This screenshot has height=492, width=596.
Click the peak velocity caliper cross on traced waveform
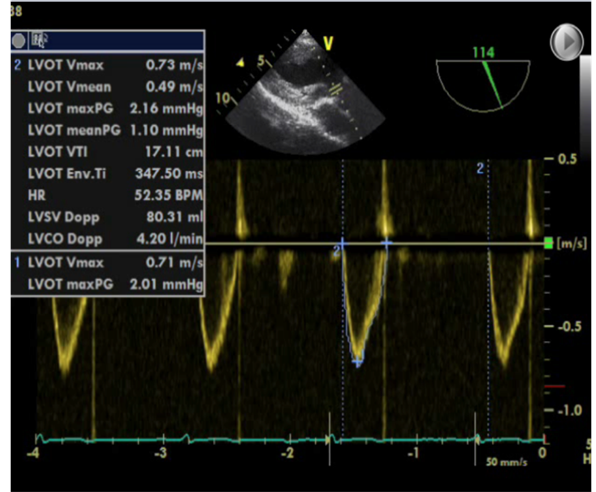coord(357,362)
